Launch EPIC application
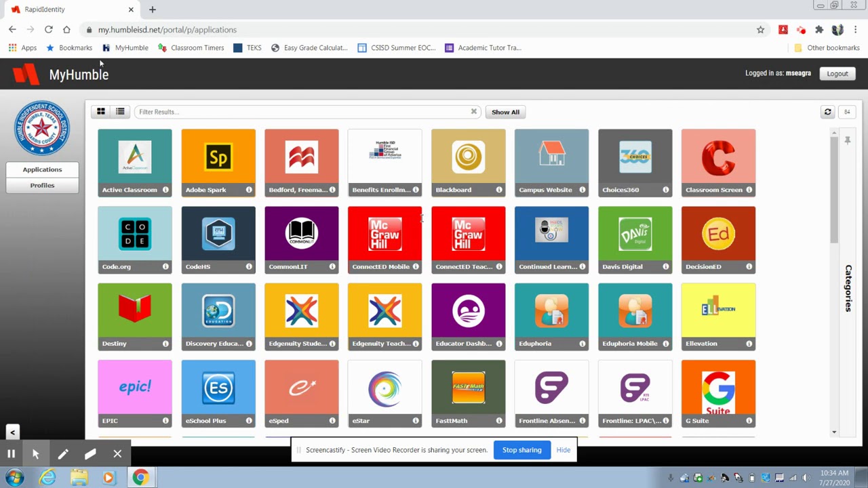Image resolution: width=868 pixels, height=488 pixels. coord(134,393)
